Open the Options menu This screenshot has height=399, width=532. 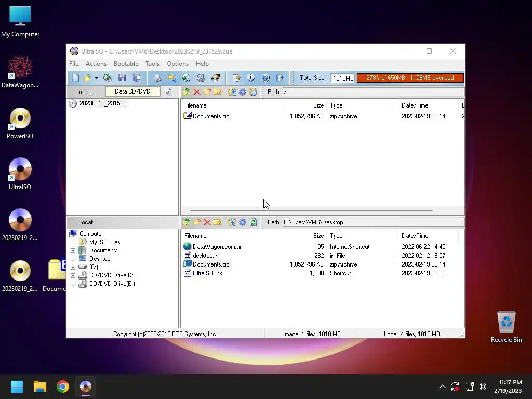[x=178, y=64]
